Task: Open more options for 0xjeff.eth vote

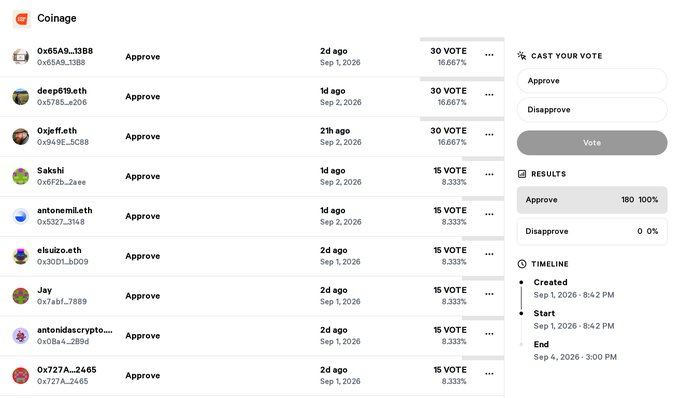Action: coord(489,135)
